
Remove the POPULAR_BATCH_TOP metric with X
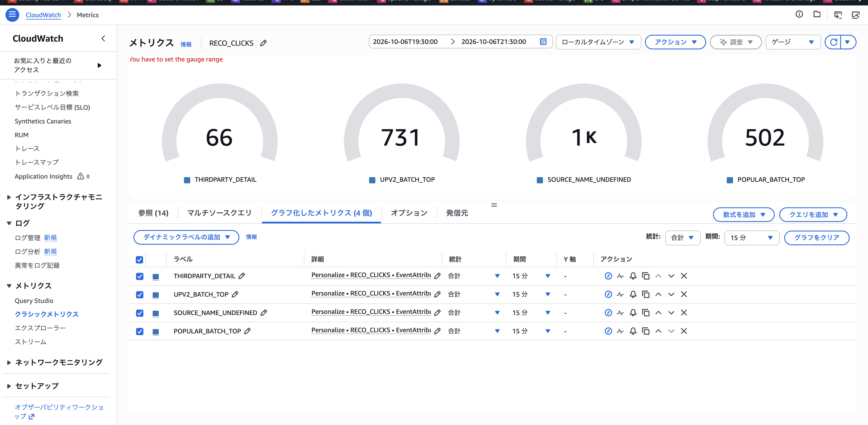[684, 331]
